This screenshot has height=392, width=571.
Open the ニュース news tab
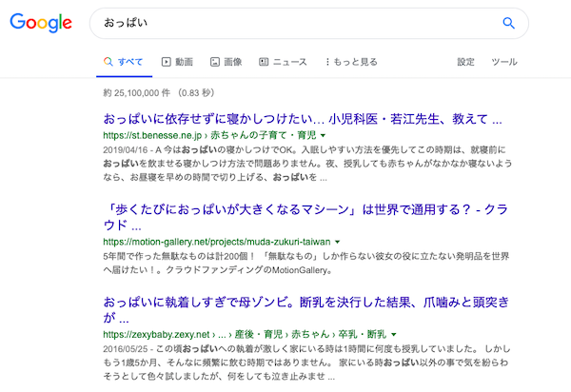pyautogui.click(x=283, y=62)
